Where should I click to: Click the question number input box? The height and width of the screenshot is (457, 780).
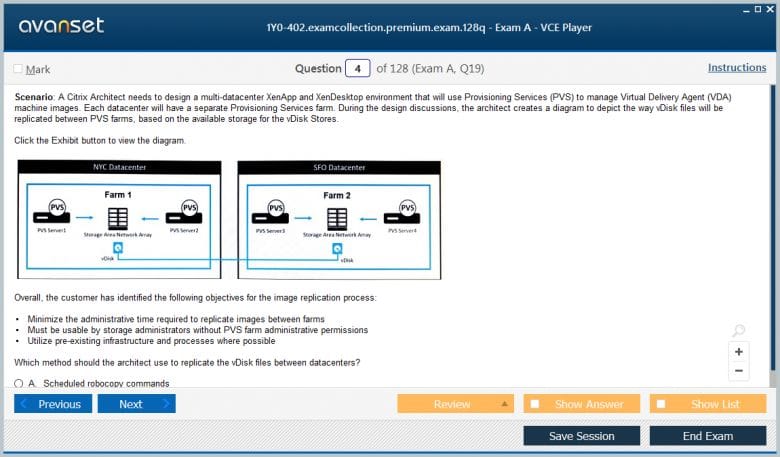[357, 68]
